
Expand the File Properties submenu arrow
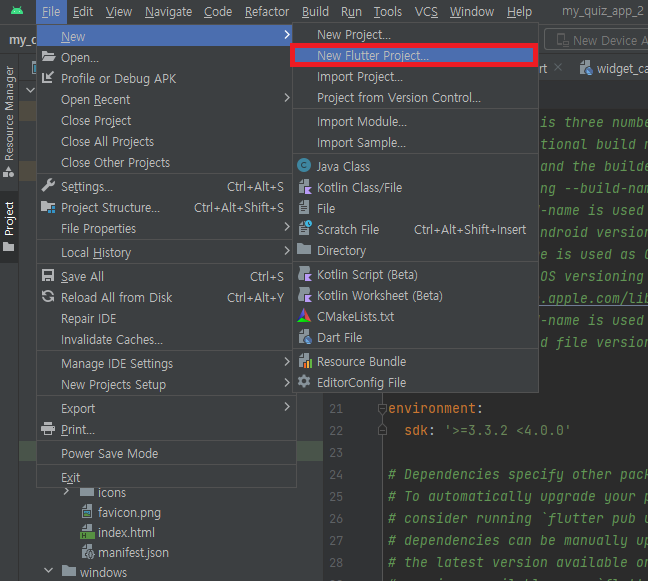pos(287,226)
